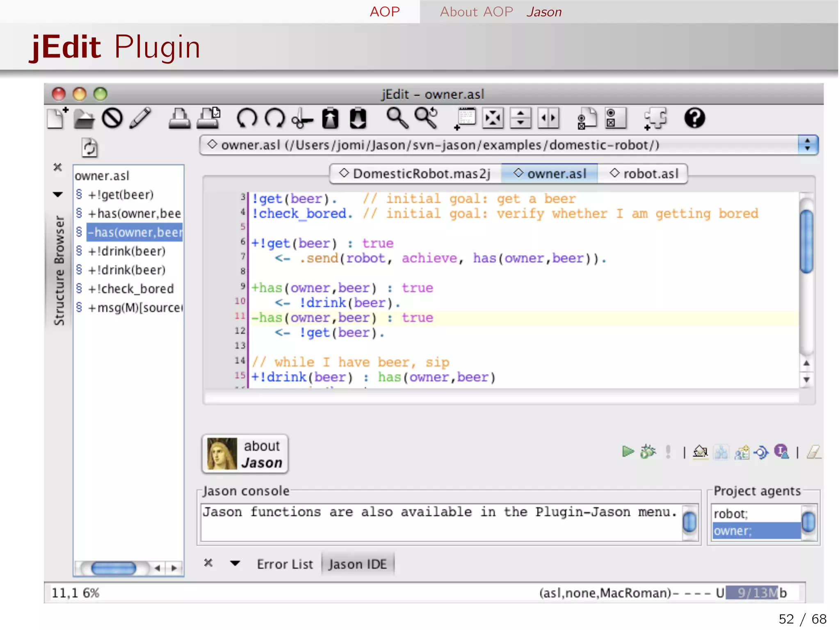The height and width of the screenshot is (630, 840).
Task: Debug the Jason project with bug icon
Action: [x=648, y=452]
